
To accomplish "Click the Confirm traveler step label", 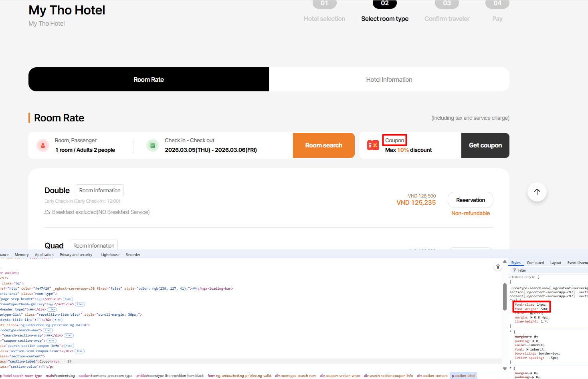I will point(447,19).
